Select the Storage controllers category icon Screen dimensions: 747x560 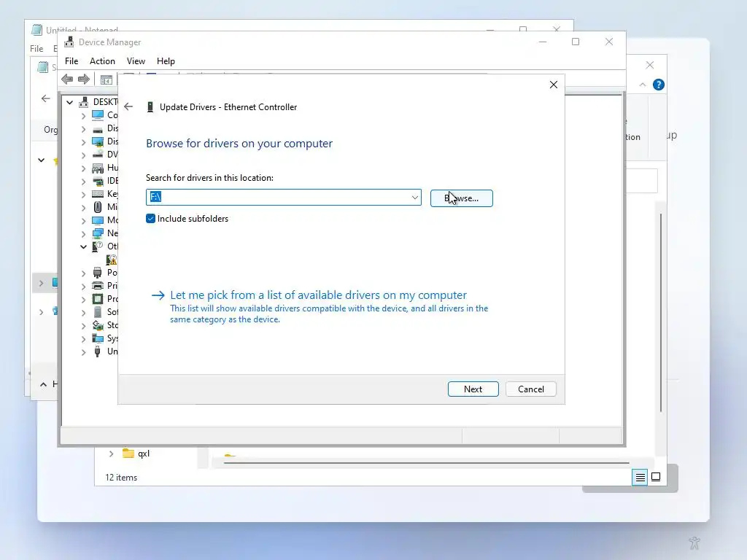click(x=98, y=325)
